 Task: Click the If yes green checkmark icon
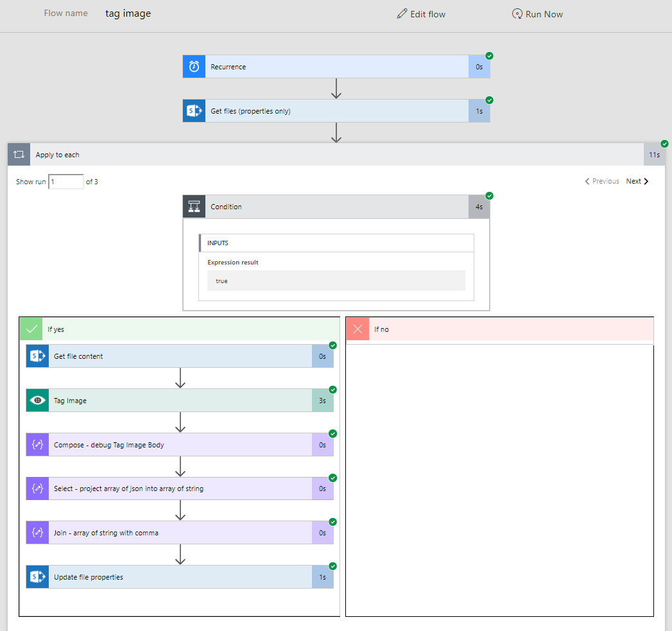pyautogui.click(x=30, y=329)
